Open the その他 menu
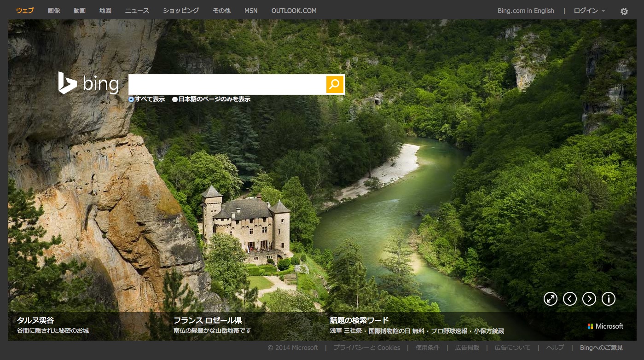 coord(221,11)
